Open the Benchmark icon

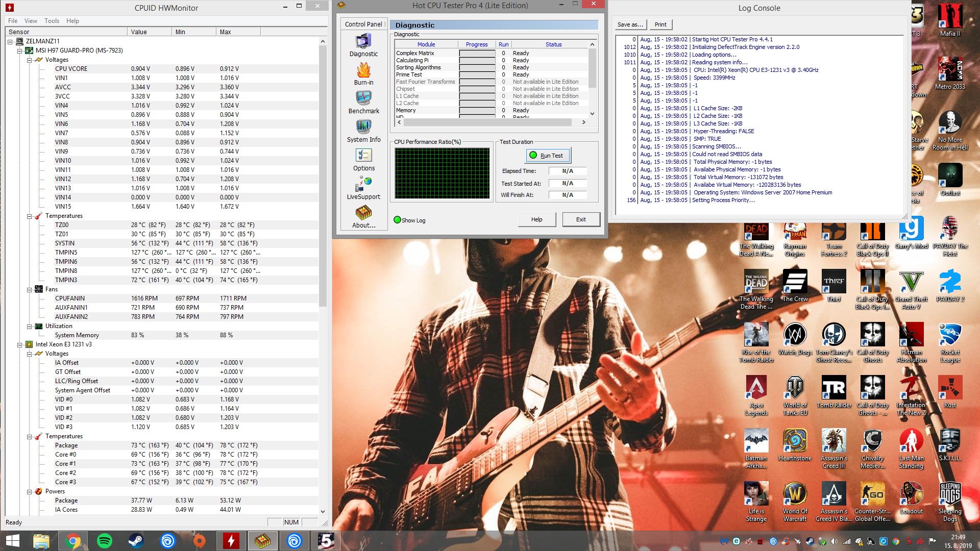click(363, 98)
